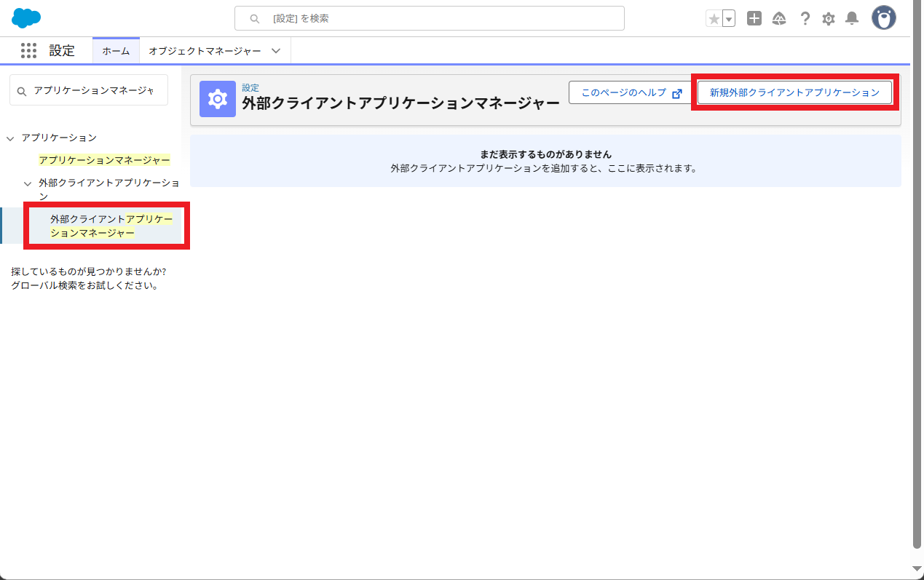Collapse the 外部クライアントアプリケーション subsection

28,184
